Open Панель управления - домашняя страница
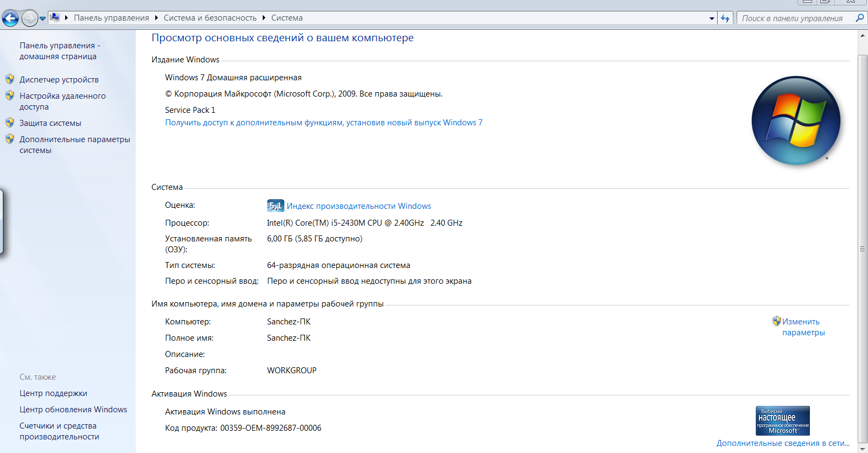 point(60,51)
